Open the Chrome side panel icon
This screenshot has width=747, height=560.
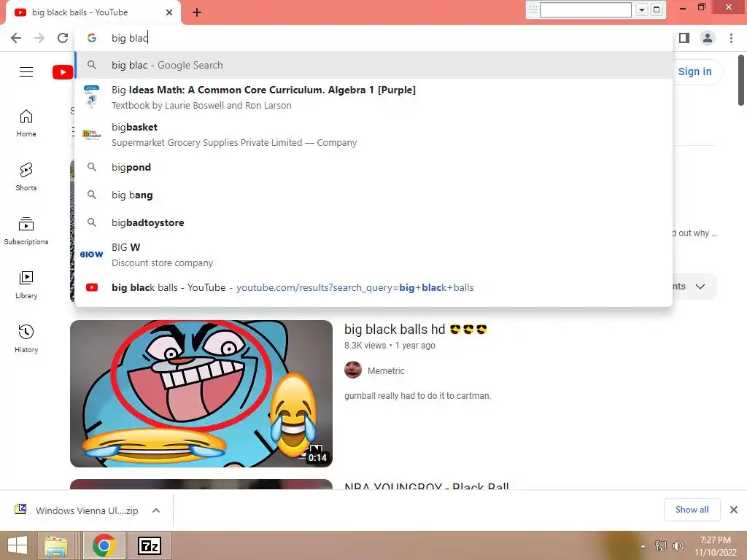pyautogui.click(x=684, y=38)
